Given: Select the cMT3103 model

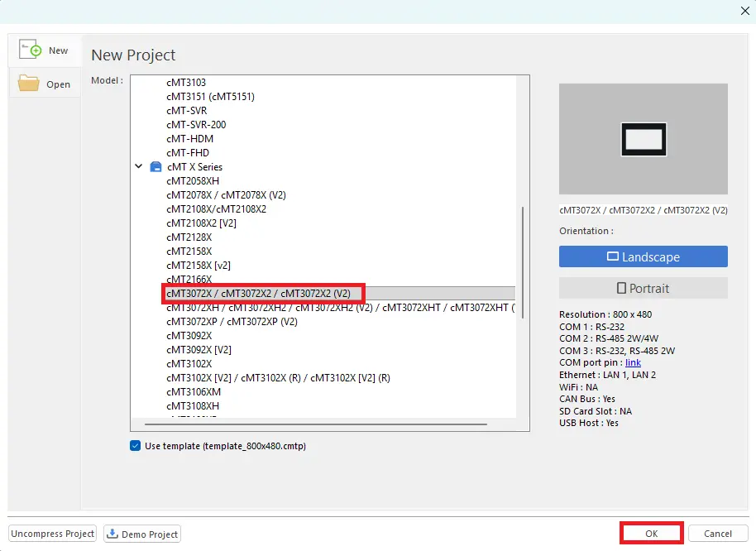Looking at the screenshot, I should (x=185, y=82).
